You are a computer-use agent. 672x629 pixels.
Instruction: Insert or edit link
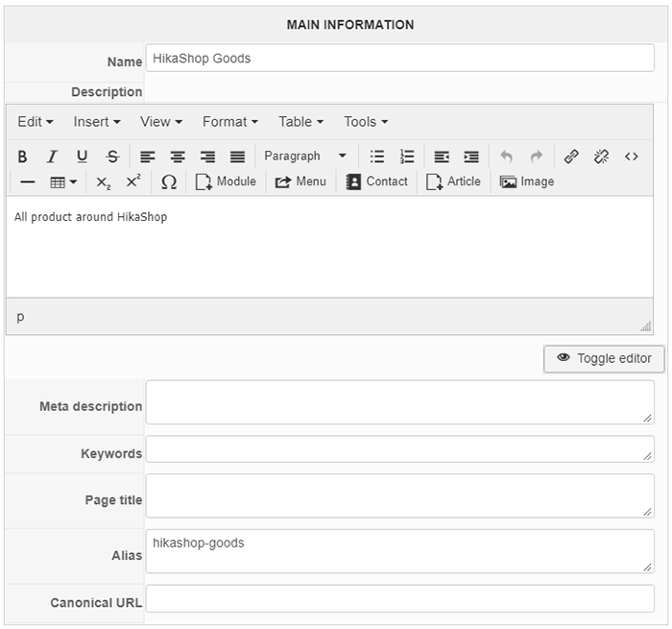(x=571, y=157)
